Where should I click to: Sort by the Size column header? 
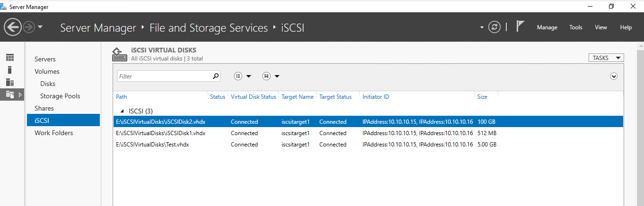(x=482, y=97)
